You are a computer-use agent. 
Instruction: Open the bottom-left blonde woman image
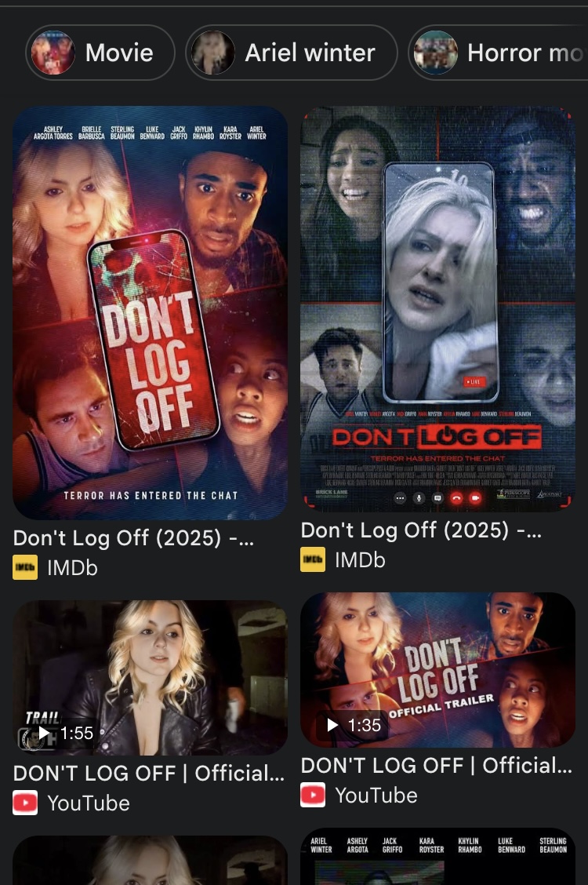(x=150, y=860)
